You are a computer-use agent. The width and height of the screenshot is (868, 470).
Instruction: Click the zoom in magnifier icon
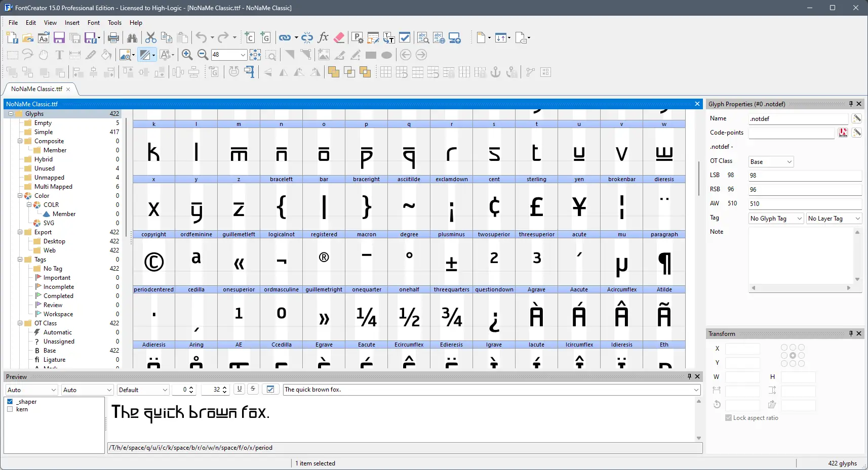pos(187,55)
